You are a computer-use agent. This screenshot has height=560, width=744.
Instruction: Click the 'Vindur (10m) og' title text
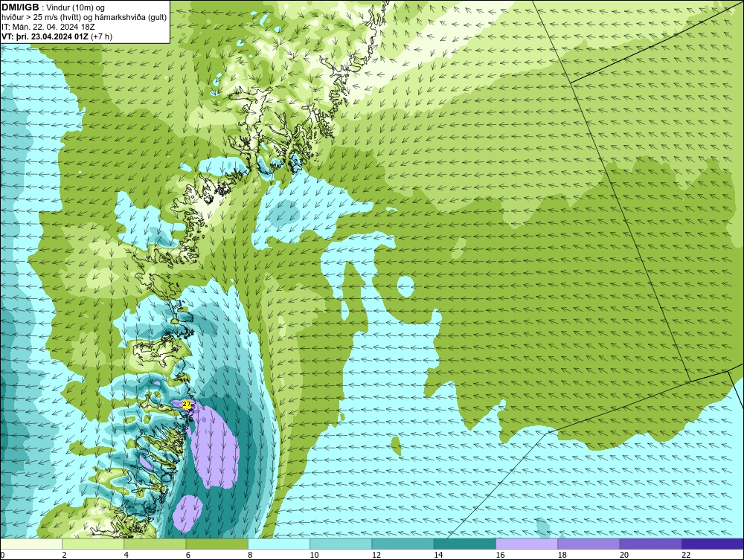point(77,7)
